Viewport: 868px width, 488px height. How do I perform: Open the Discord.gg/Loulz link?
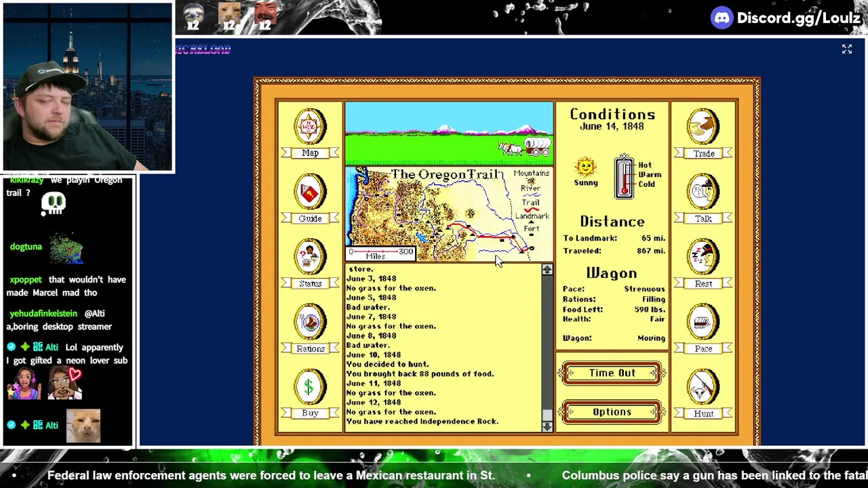pos(798,18)
